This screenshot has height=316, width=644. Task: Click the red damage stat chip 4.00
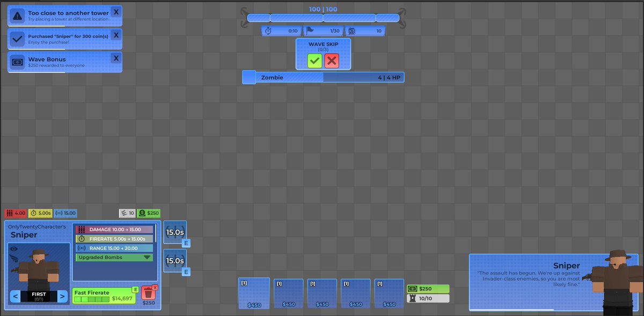click(x=16, y=213)
